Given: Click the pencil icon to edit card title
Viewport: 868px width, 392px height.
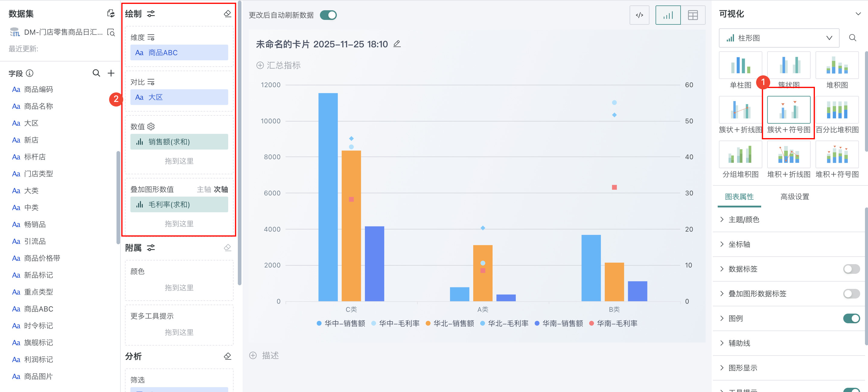Looking at the screenshot, I should 397,44.
